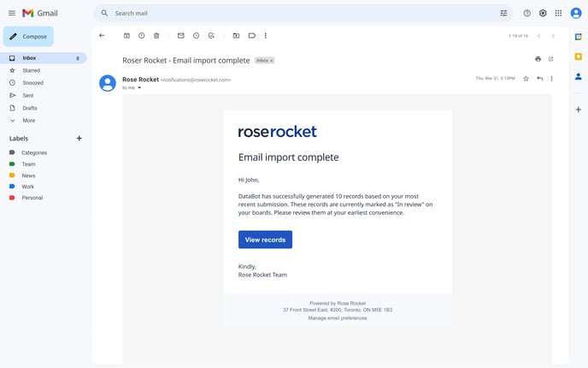The image size is (588, 368).
Task: Get add-ons with the plus icon
Action: pyautogui.click(x=579, y=110)
